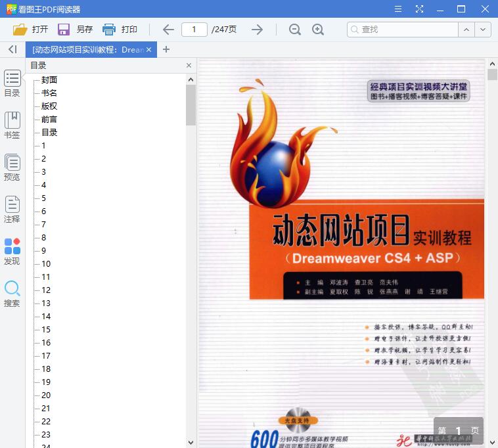Save a copy using 另存
This screenshot has width=498, height=448.
[75, 30]
